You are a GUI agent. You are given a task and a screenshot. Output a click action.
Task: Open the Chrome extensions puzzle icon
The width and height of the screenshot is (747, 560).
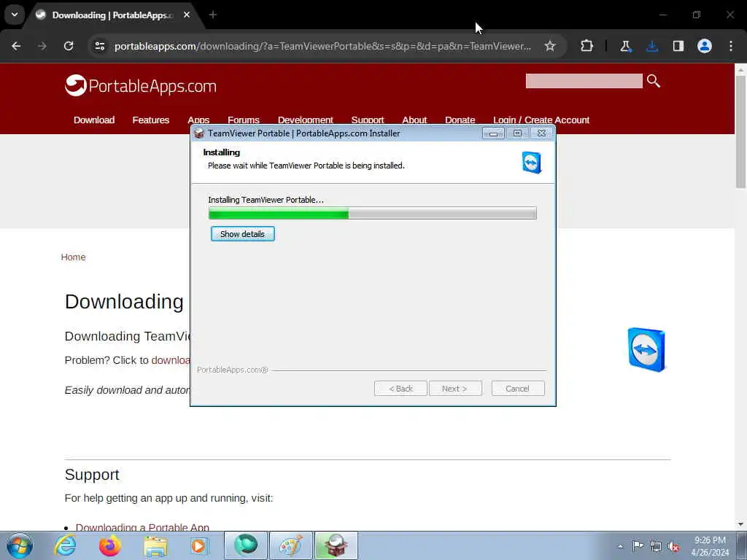[587, 46]
